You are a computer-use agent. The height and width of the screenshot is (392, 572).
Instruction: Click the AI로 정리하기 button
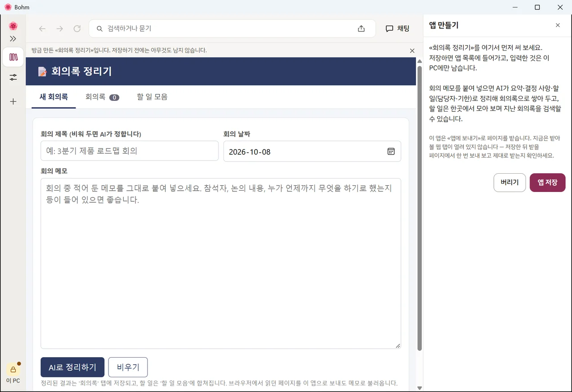[x=72, y=367]
